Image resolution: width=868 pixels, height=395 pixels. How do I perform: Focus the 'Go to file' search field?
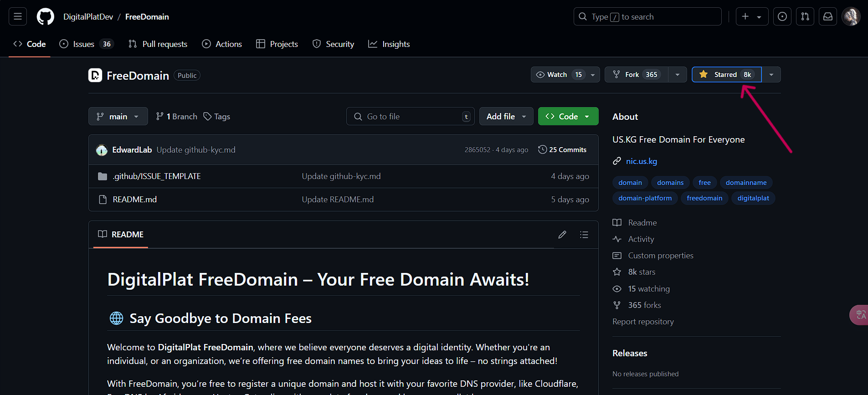pyautogui.click(x=411, y=116)
